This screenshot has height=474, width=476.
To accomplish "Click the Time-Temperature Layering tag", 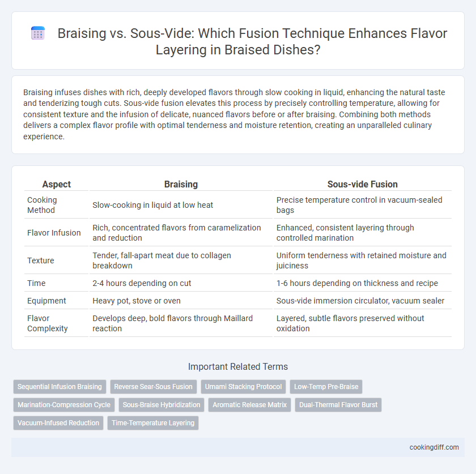I will click(153, 423).
